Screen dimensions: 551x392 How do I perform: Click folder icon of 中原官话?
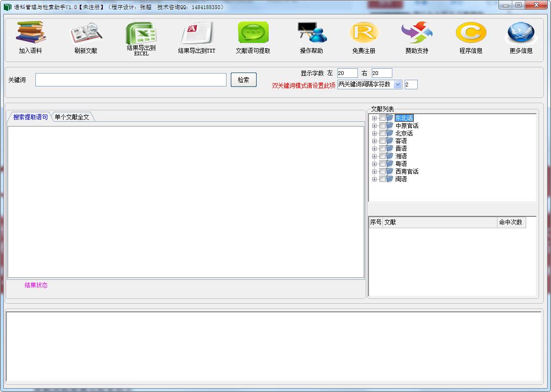point(389,125)
